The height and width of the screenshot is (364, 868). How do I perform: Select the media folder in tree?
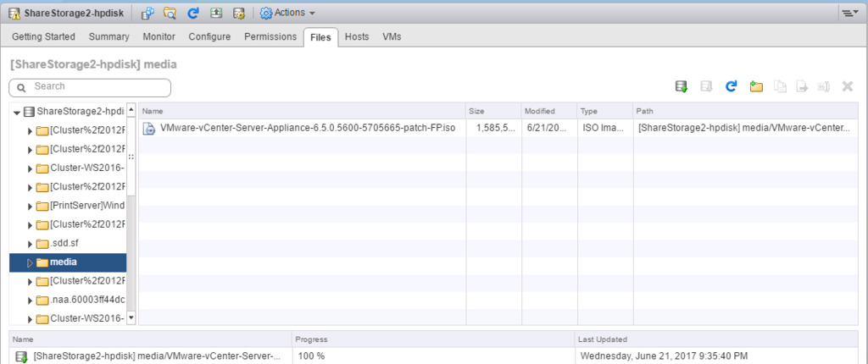click(x=57, y=262)
